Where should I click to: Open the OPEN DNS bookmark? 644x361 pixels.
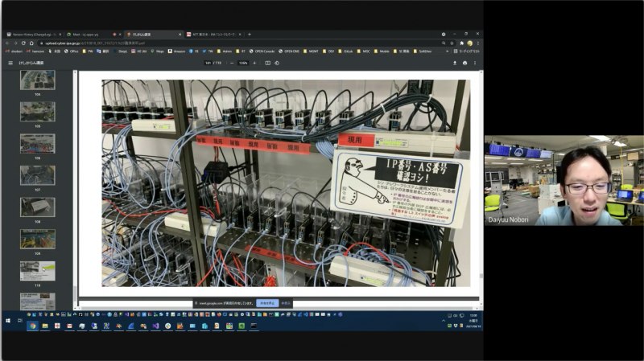289,51
